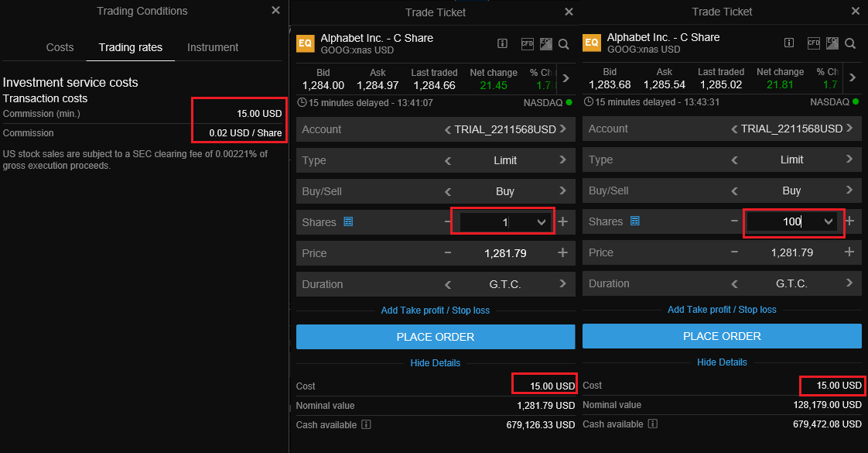868x453 pixels.
Task: Click the 1,281.79 Price value in the 1-share ticket
Action: tap(505, 254)
